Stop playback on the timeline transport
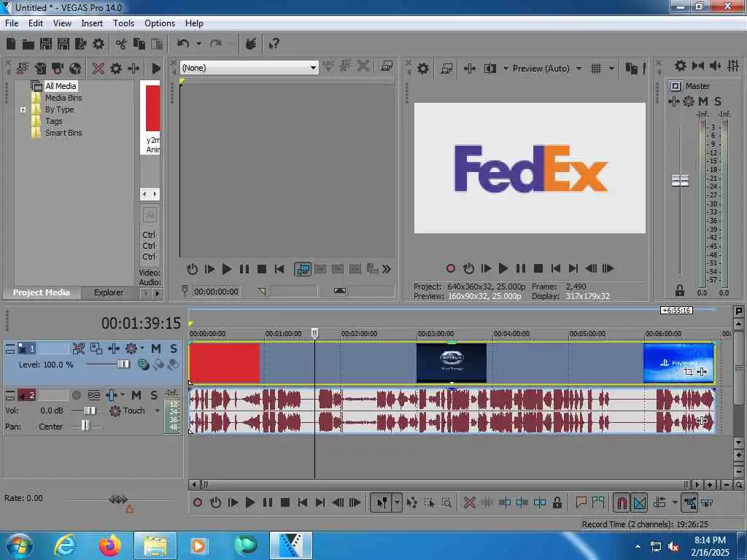747x560 pixels. click(285, 502)
